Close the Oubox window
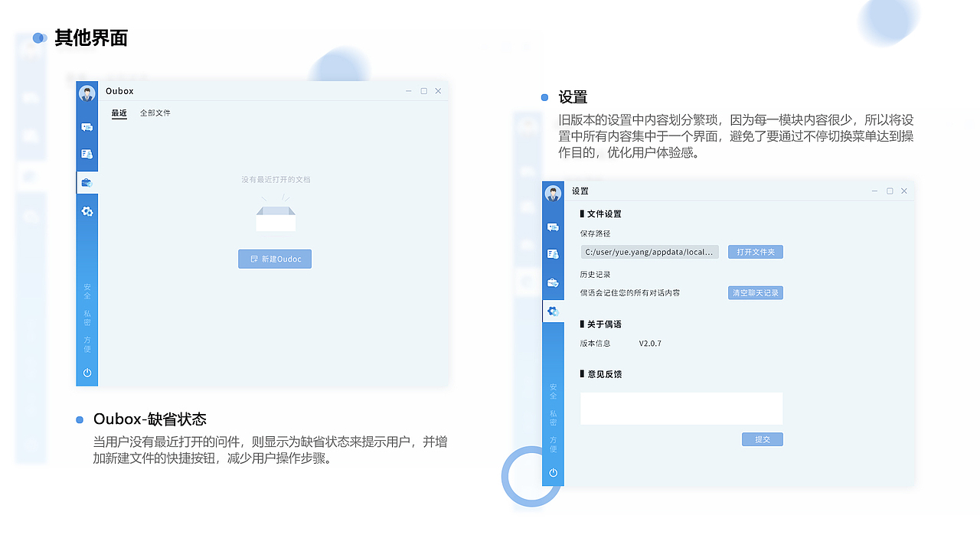 coord(438,91)
